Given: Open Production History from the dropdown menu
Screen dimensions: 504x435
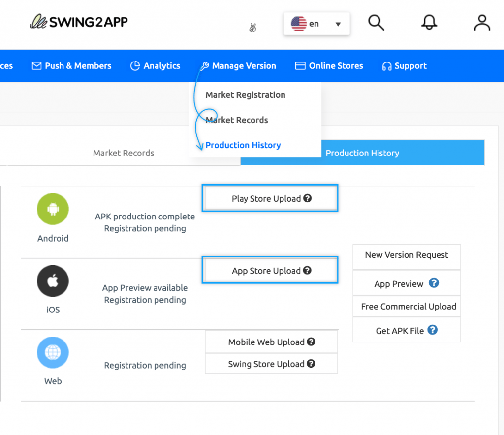Looking at the screenshot, I should click(243, 145).
